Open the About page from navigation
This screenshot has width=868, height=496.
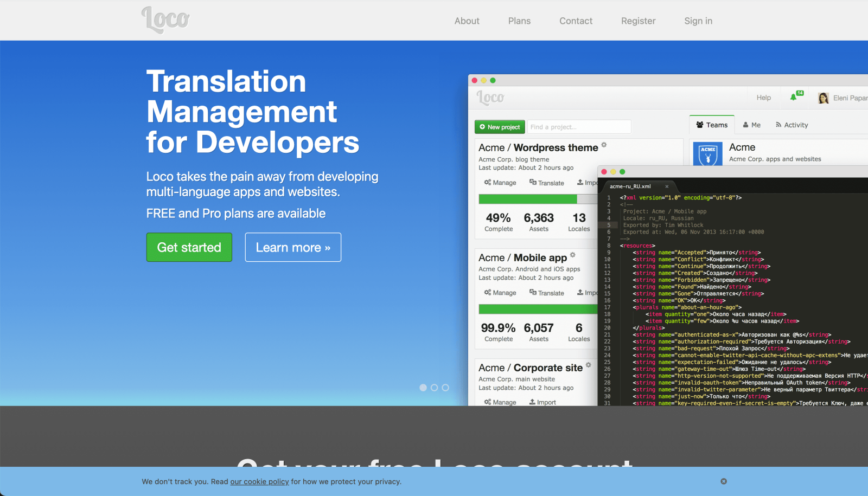(x=467, y=21)
